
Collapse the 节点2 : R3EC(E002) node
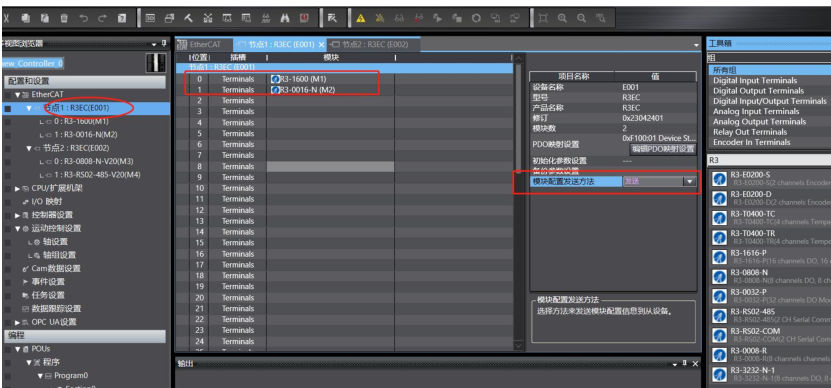click(29, 148)
